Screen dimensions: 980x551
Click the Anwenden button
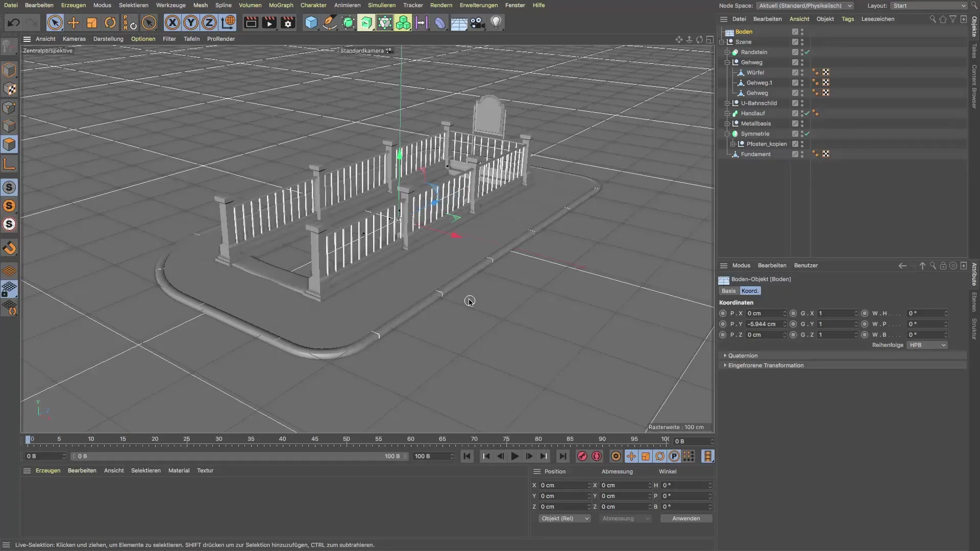[685, 518]
